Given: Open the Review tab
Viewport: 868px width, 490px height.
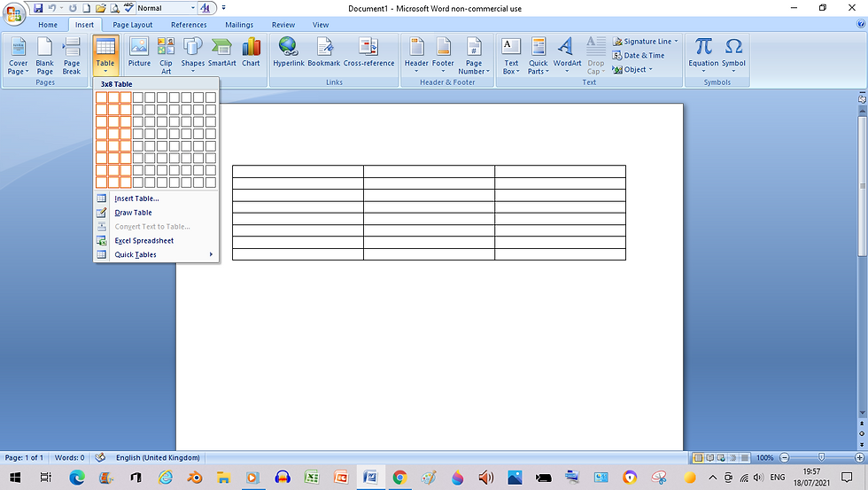Looking at the screenshot, I should click(x=283, y=25).
